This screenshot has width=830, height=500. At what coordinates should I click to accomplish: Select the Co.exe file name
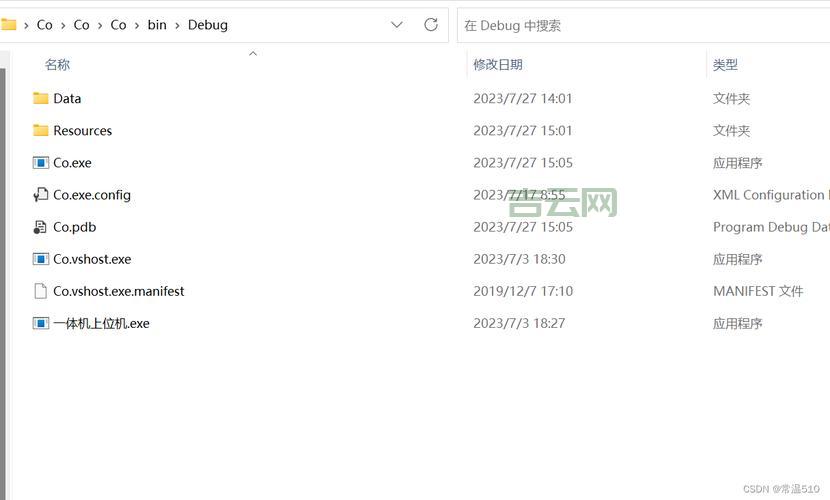pos(73,163)
